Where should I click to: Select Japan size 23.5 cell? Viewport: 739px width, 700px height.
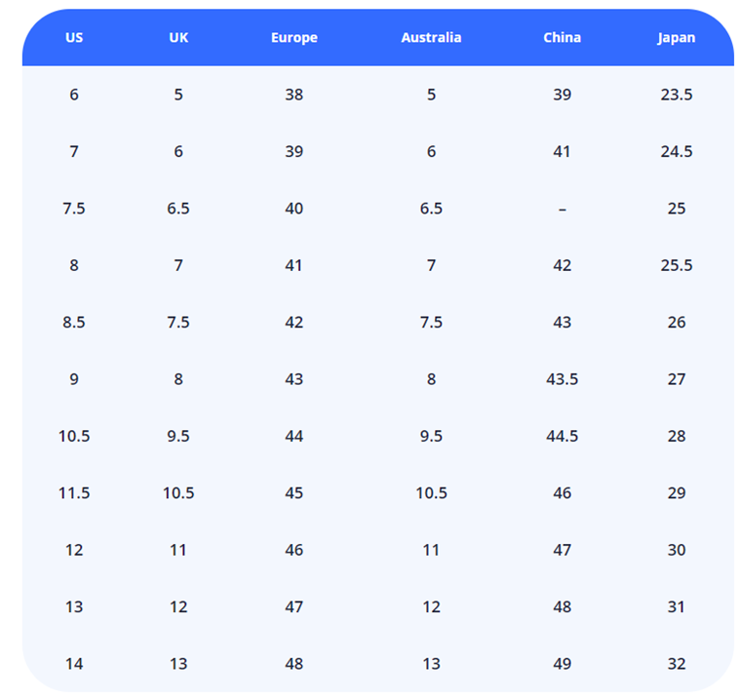coord(677,95)
